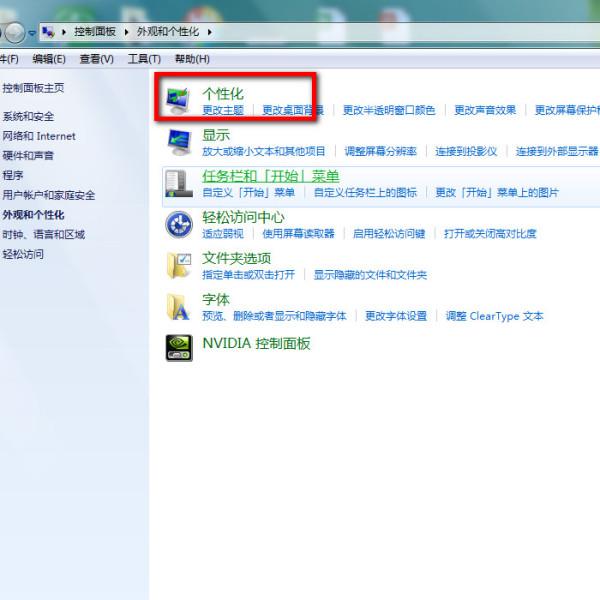The height and width of the screenshot is (600, 600).
Task: Click 更改声音效果 link
Action: coord(485,110)
